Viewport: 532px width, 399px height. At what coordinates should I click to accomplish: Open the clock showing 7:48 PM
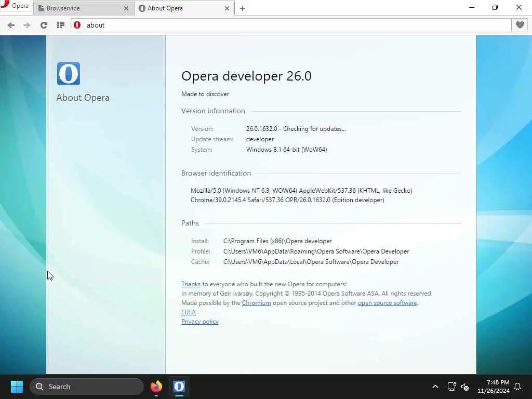(494, 387)
